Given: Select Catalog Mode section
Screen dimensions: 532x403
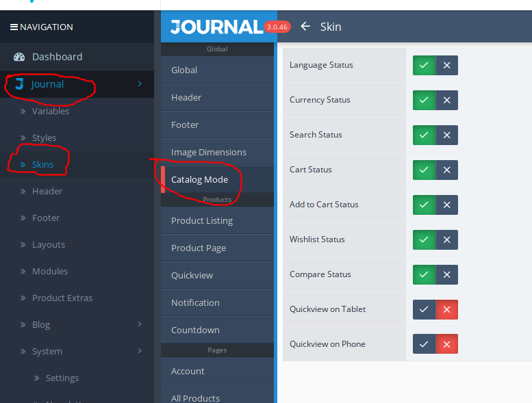Looking at the screenshot, I should [217, 180].
